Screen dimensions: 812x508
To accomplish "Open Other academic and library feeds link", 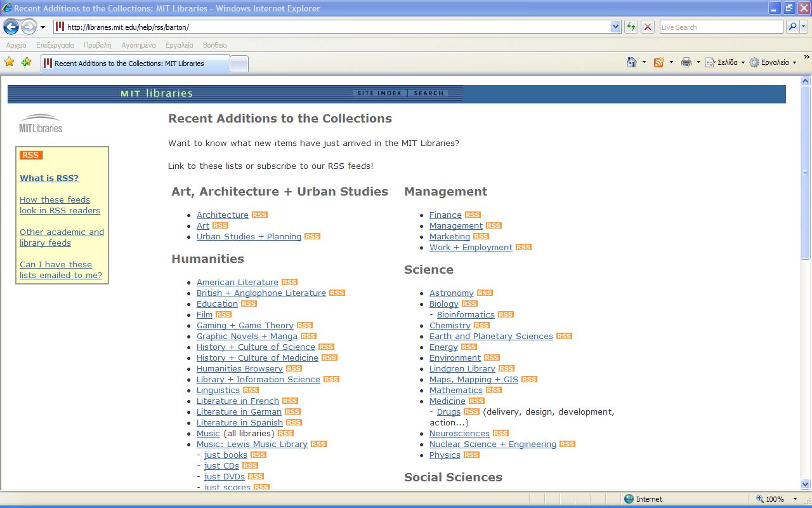I will [62, 237].
